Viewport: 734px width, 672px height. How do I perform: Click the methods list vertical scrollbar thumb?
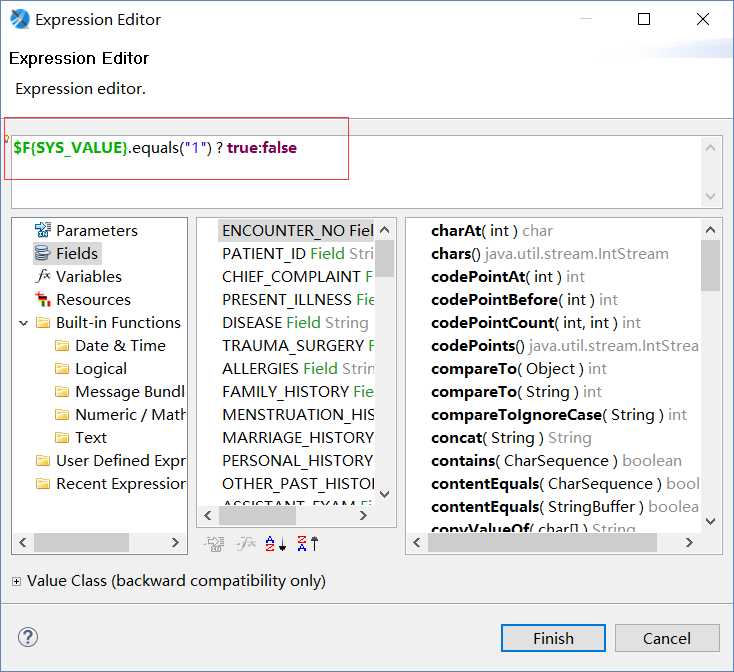pyautogui.click(x=710, y=265)
